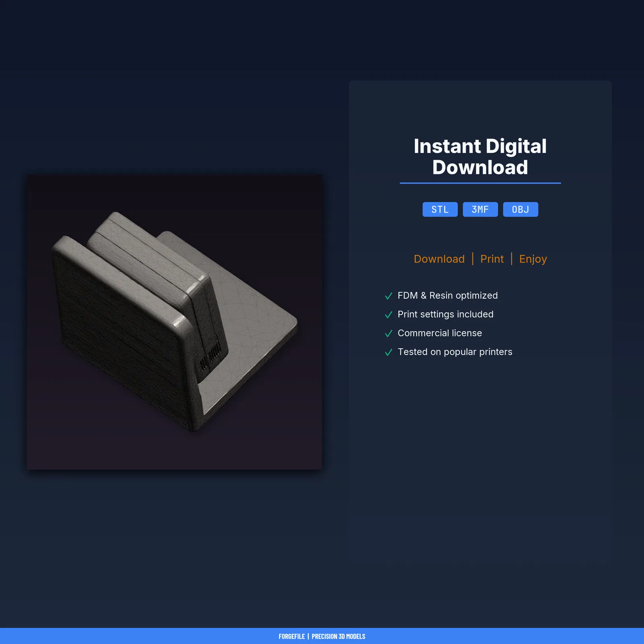
Task: Click 'Commercial license' feature text
Action: coord(440,333)
